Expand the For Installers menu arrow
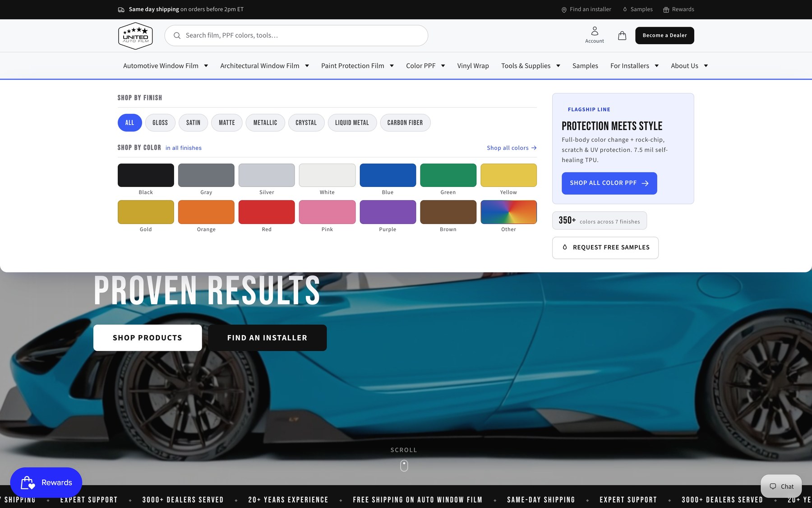Image resolution: width=812 pixels, height=508 pixels. tap(657, 66)
